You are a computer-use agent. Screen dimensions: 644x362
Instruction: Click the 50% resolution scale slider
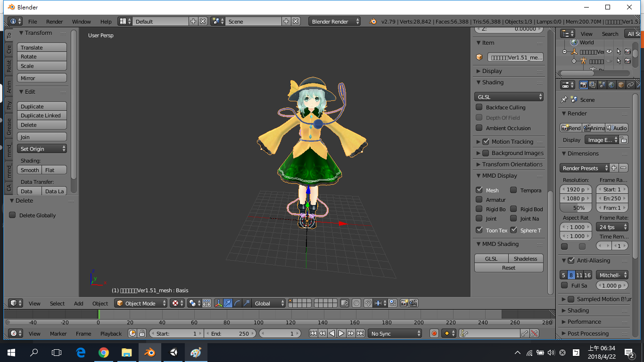[x=576, y=207]
